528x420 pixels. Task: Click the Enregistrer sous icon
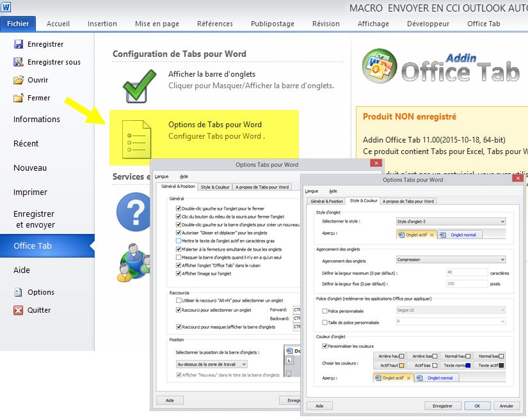pos(19,62)
